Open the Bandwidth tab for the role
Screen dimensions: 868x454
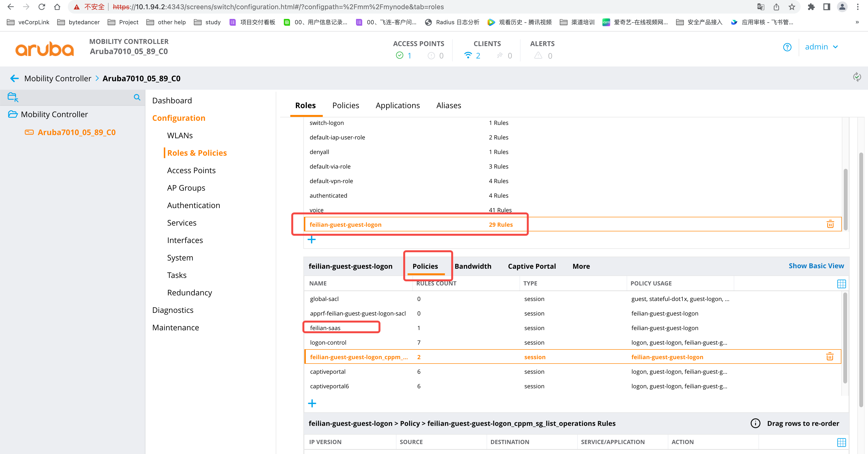473,266
